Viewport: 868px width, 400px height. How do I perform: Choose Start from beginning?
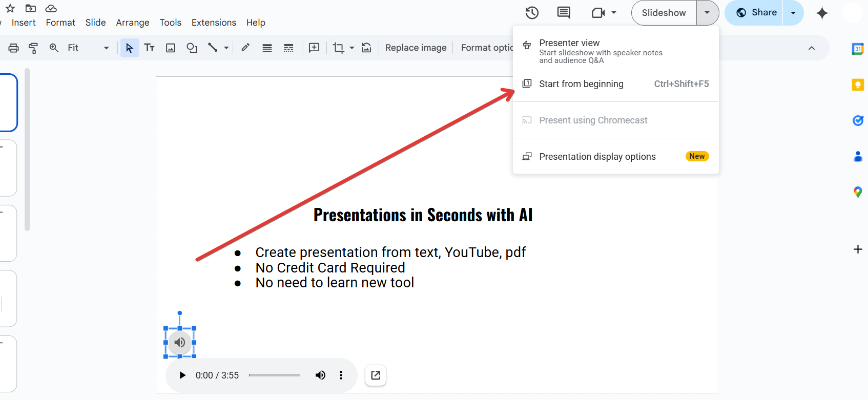(x=581, y=84)
